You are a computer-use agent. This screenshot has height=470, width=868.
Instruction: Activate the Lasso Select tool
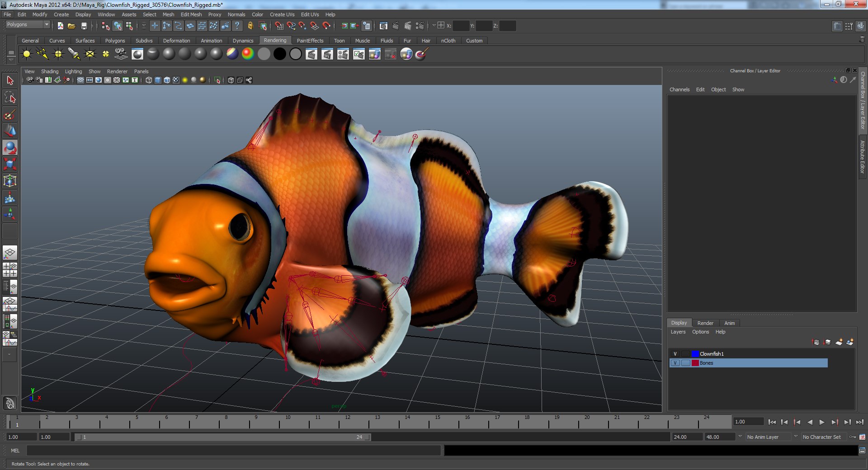pos(10,98)
